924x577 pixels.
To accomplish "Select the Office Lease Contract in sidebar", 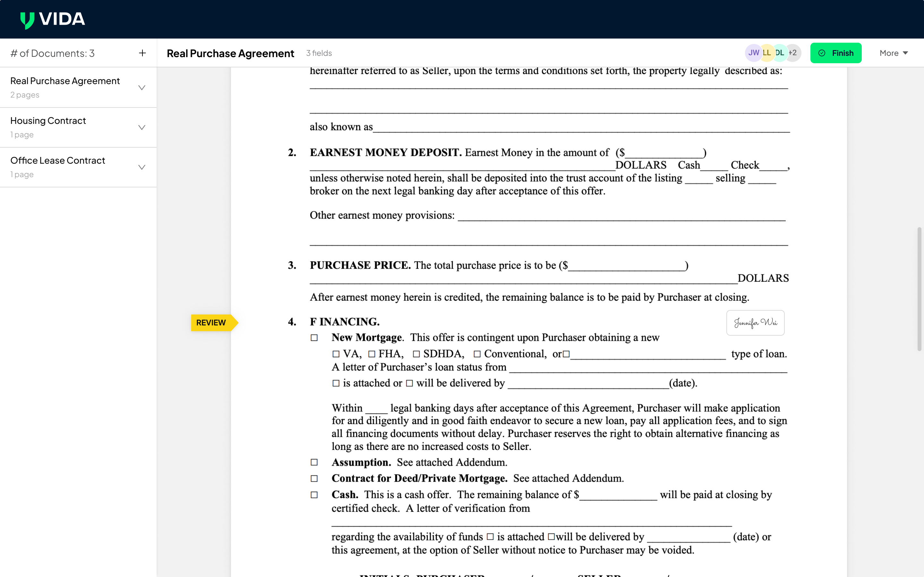I will pos(58,160).
